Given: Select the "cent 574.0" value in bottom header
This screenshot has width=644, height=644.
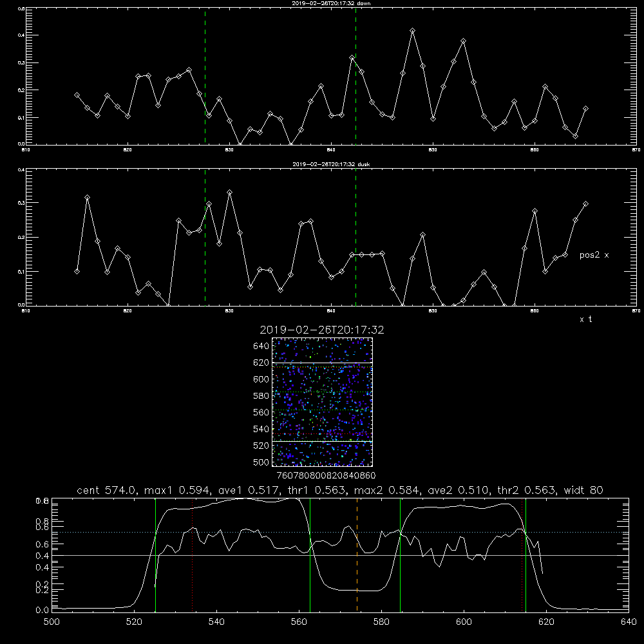Looking at the screenshot, I should click(x=108, y=490).
